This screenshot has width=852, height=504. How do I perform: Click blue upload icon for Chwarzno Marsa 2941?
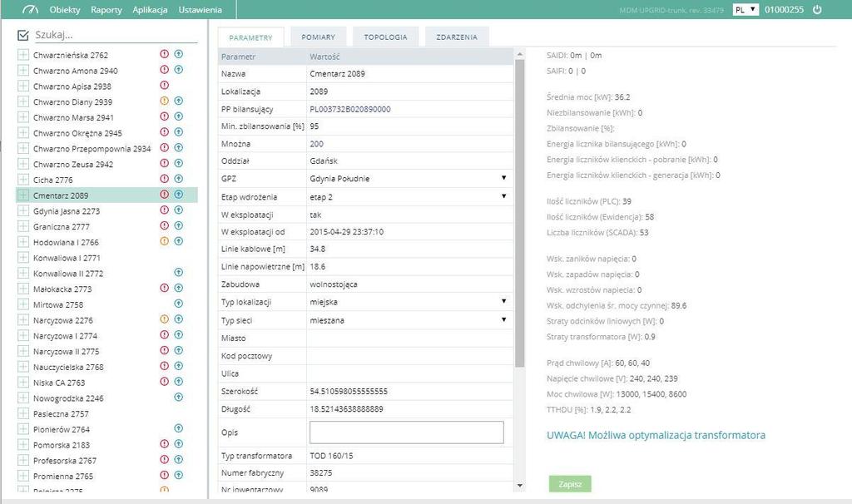click(178, 116)
